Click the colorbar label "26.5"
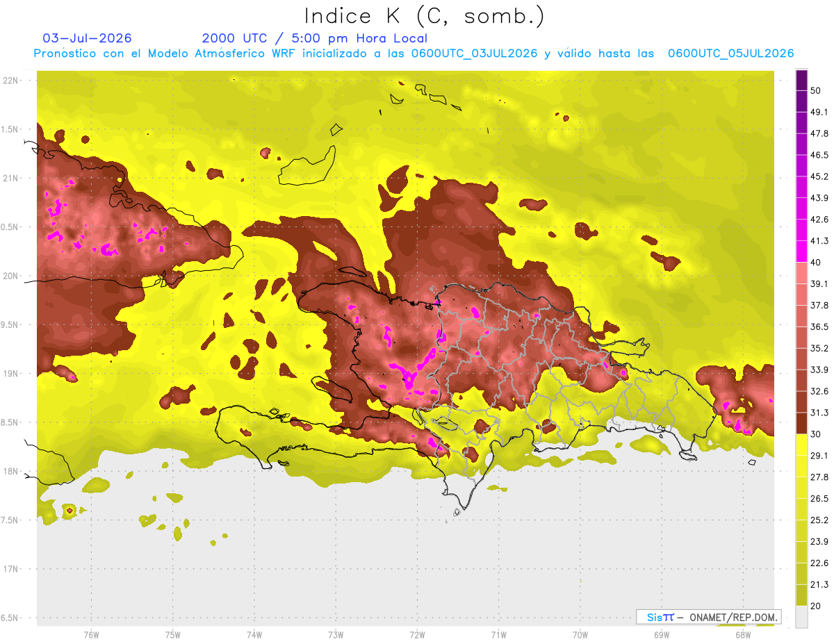834x644 pixels. click(819, 498)
